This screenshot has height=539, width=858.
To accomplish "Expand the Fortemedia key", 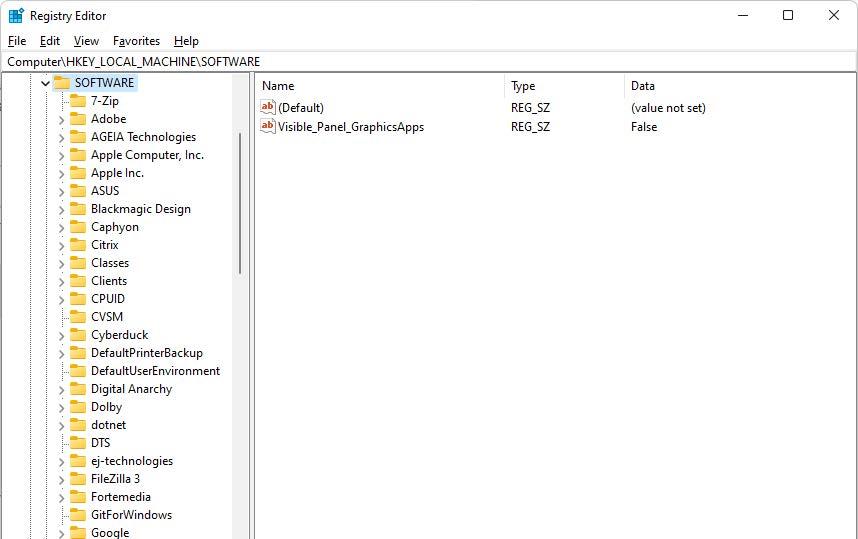I will (x=61, y=499).
